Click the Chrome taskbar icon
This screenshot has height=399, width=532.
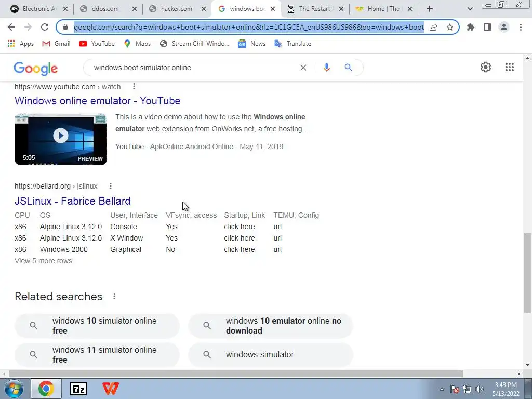point(46,389)
